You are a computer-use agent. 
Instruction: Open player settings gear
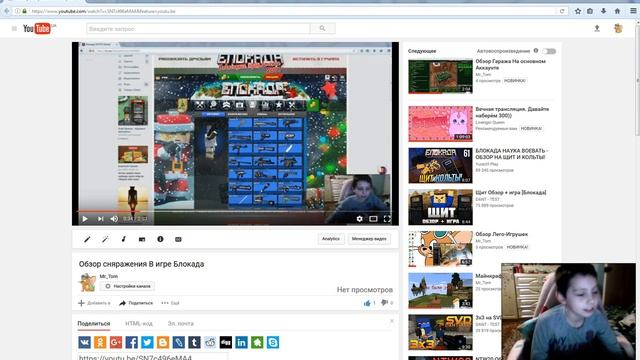(359, 219)
